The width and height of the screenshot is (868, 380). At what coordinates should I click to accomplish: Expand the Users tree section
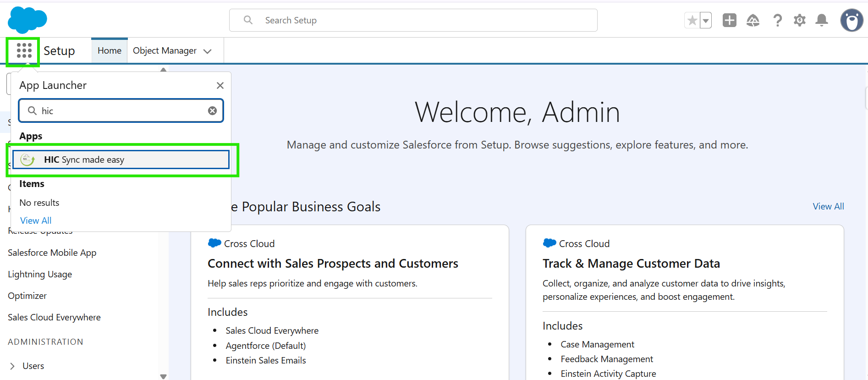coord(12,366)
